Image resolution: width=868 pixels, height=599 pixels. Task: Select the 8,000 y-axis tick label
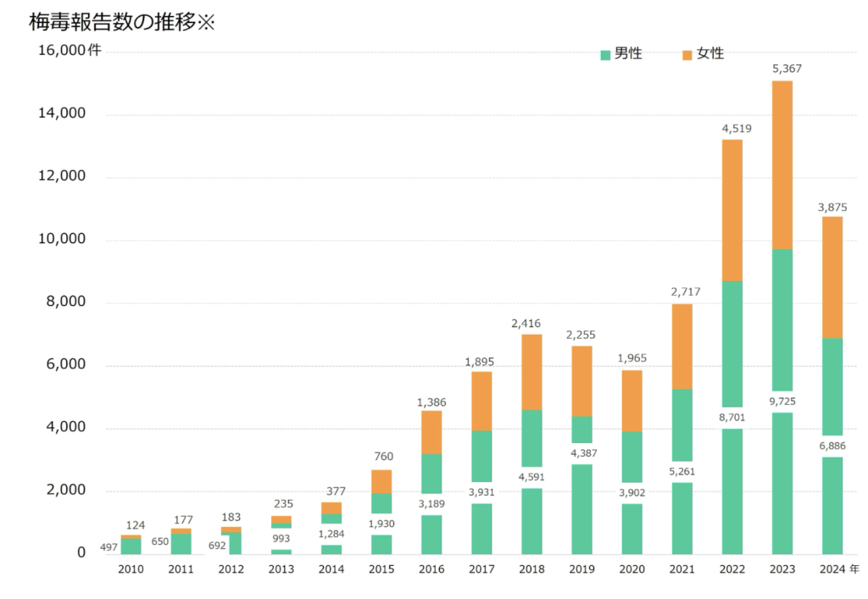(x=62, y=302)
